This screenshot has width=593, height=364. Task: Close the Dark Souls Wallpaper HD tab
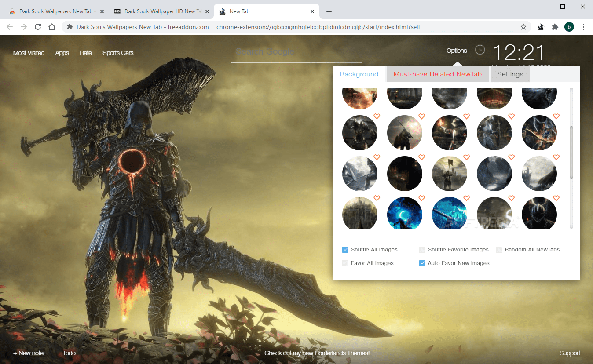pyautogui.click(x=206, y=11)
